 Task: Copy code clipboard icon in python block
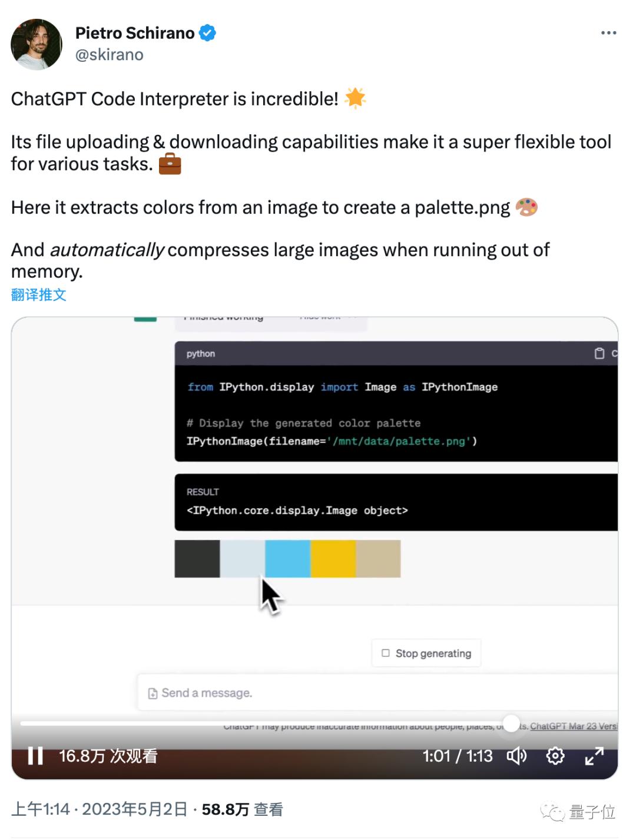point(599,353)
